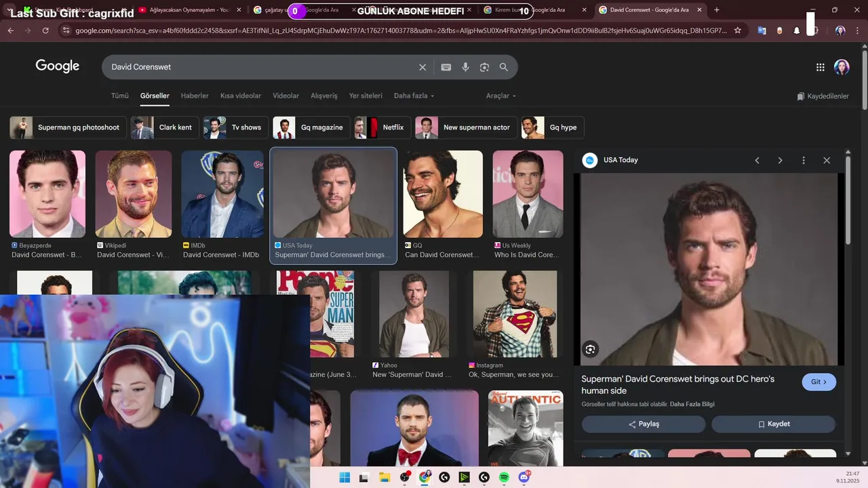868x488 pixels.
Task: Start voice search with the microphone icon
Action: pyautogui.click(x=465, y=67)
